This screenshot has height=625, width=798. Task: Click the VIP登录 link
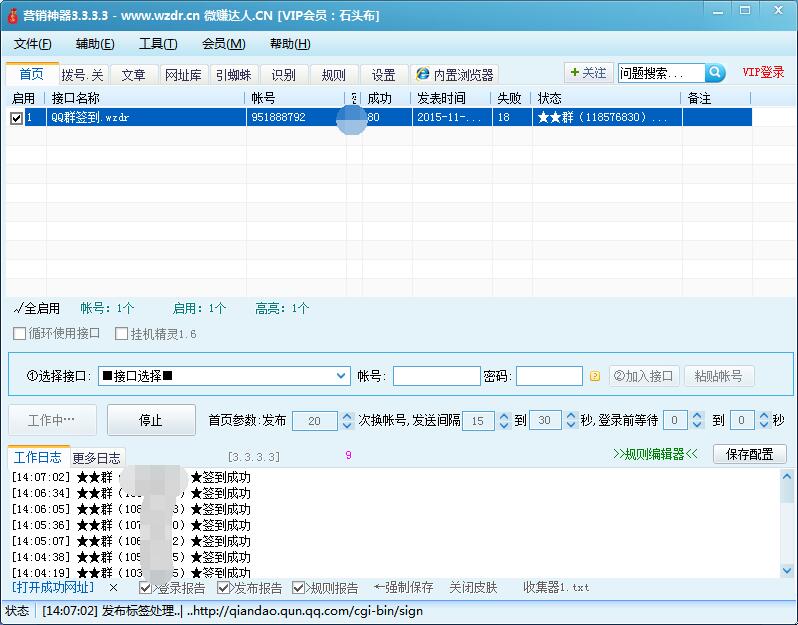point(763,72)
